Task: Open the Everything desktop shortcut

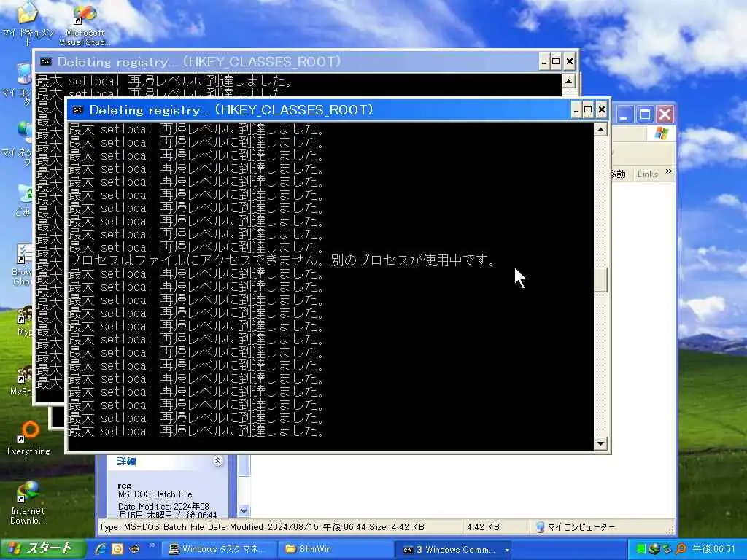Action: (x=28, y=438)
